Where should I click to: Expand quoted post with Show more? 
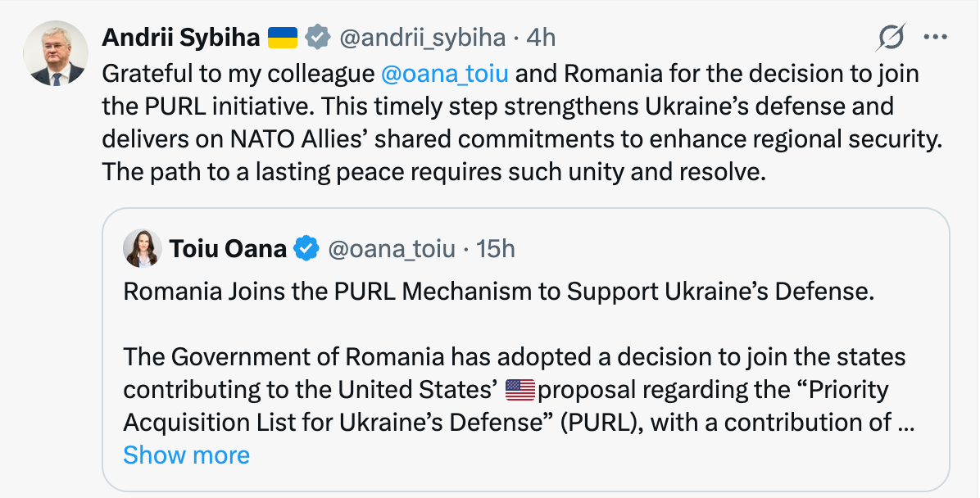pos(187,455)
